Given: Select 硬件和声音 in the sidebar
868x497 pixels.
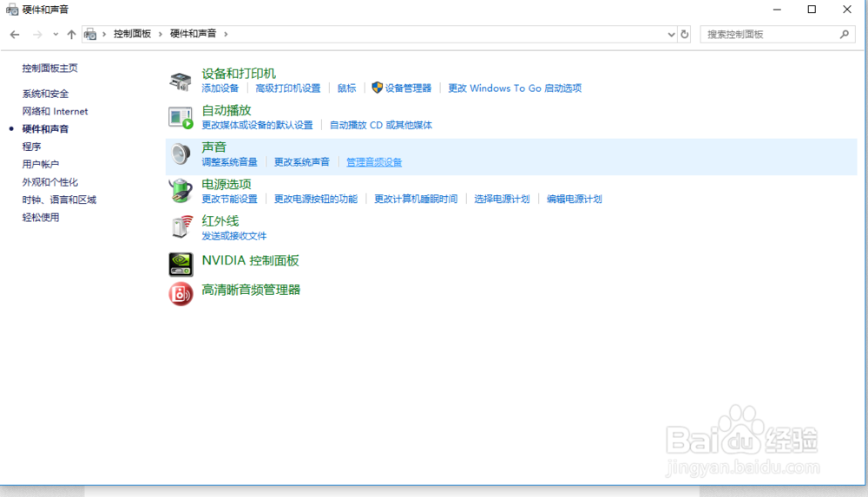Looking at the screenshot, I should coord(45,129).
